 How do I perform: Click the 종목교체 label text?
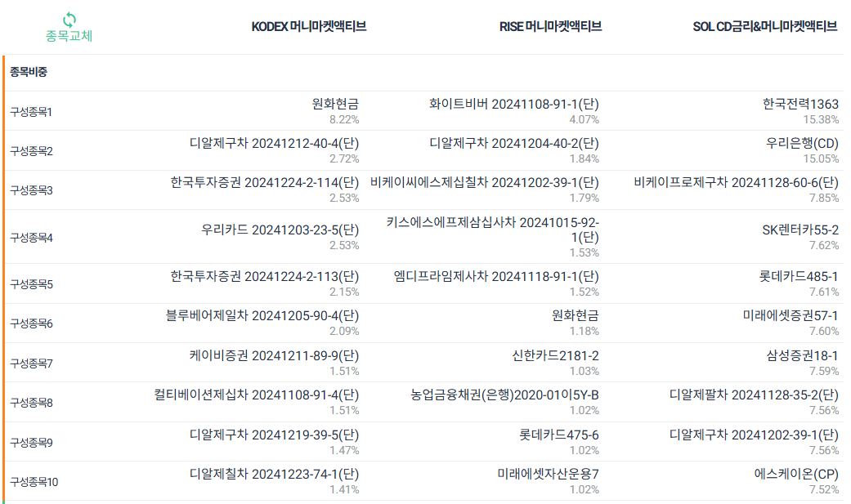coord(69,36)
